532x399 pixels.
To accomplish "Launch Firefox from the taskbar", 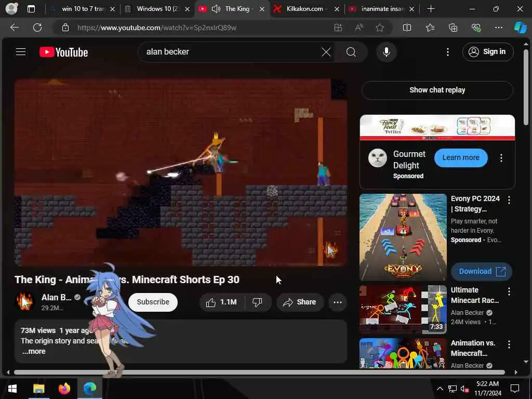I will 64,389.
